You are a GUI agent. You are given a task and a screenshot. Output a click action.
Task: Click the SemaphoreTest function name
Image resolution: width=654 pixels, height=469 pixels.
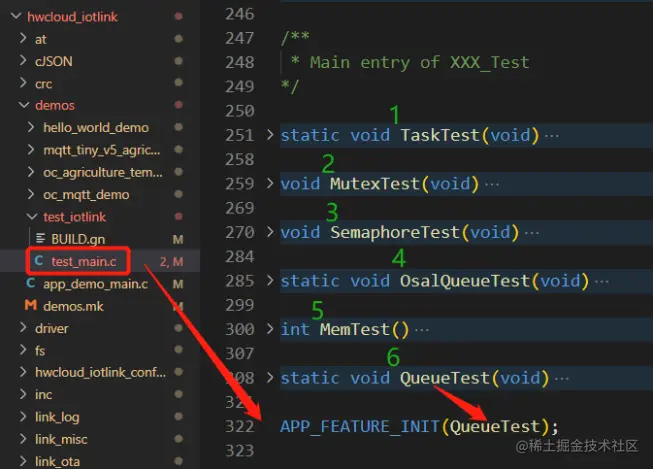(x=395, y=232)
